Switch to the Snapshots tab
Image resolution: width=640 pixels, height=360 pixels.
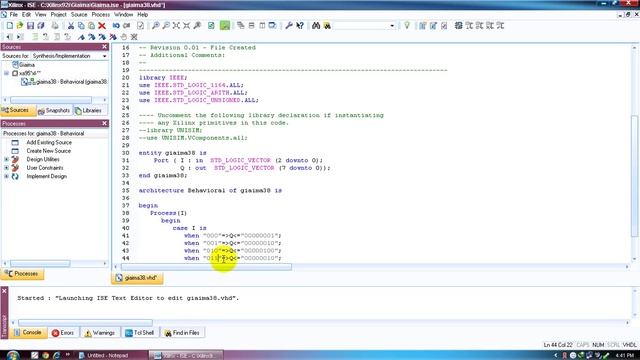(54, 111)
